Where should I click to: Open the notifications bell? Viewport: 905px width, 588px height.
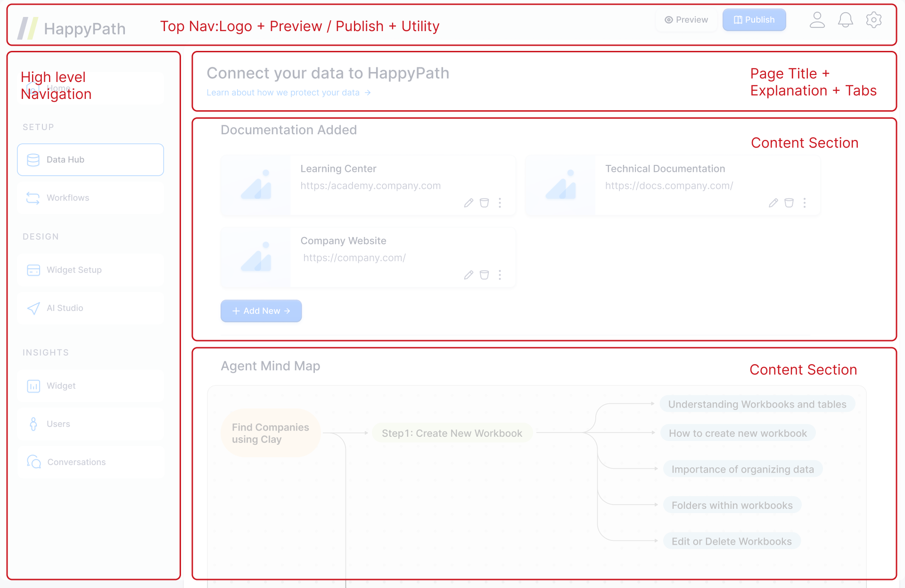[846, 20]
